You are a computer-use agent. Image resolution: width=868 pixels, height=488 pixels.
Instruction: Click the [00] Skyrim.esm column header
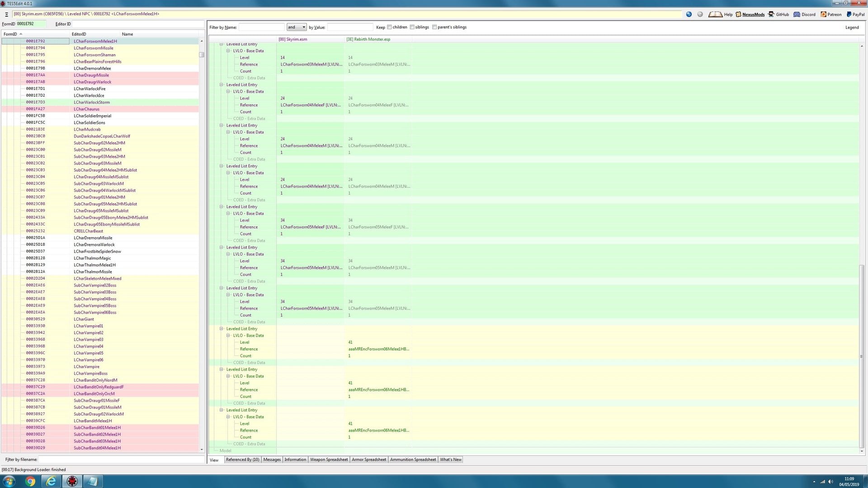310,39
